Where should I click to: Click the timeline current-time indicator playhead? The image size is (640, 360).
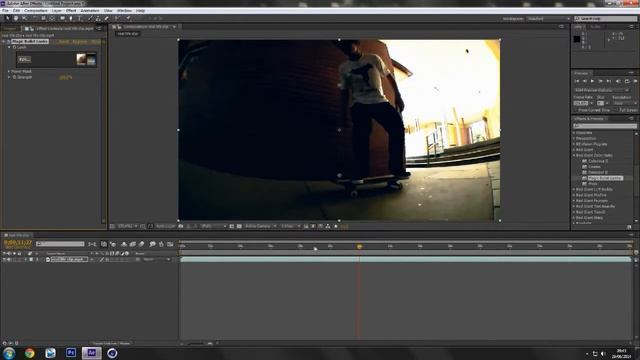point(359,247)
